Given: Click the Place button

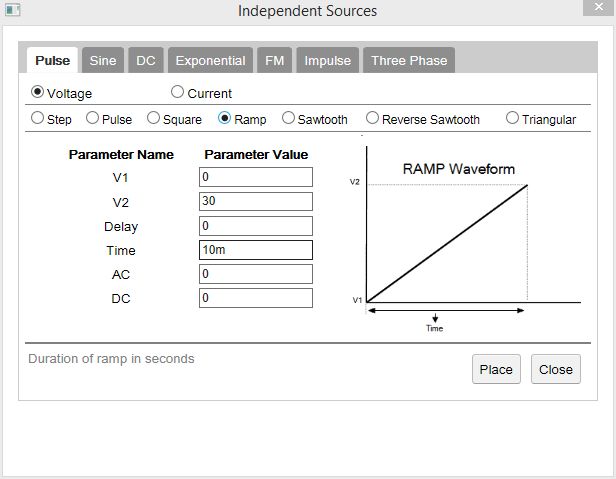Looking at the screenshot, I should click(x=496, y=369).
